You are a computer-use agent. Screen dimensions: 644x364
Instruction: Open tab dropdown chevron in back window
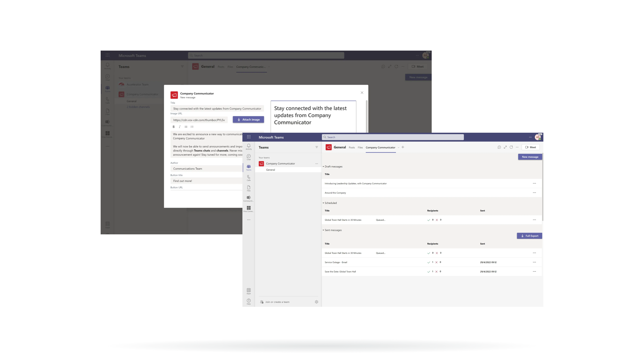(x=269, y=67)
